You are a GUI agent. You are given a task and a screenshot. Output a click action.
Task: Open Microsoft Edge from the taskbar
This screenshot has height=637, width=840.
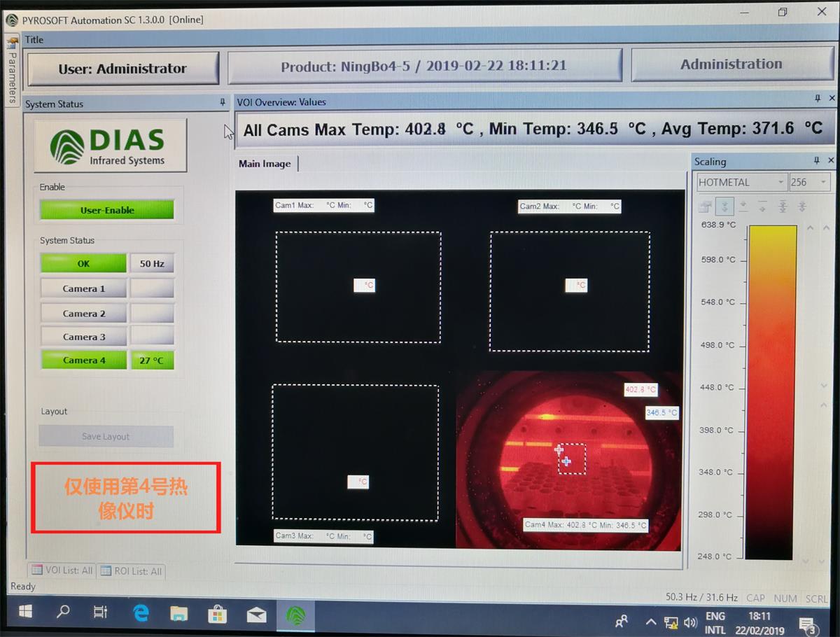tap(141, 614)
